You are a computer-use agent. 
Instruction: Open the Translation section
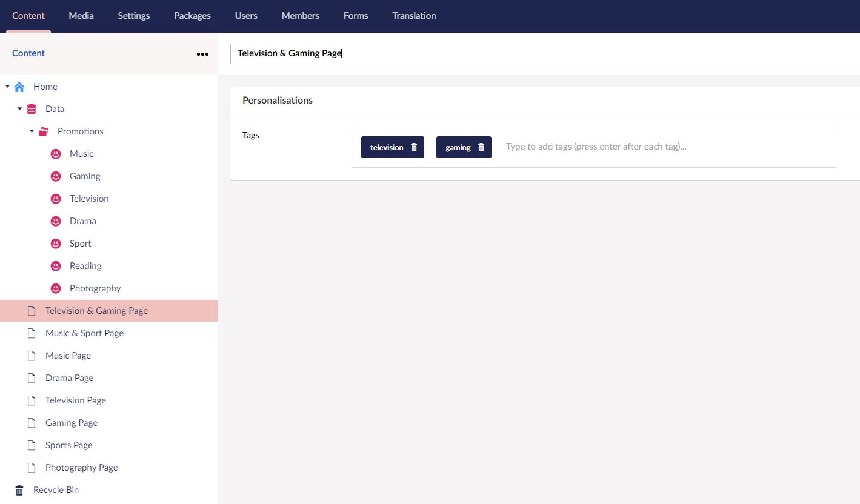(414, 16)
